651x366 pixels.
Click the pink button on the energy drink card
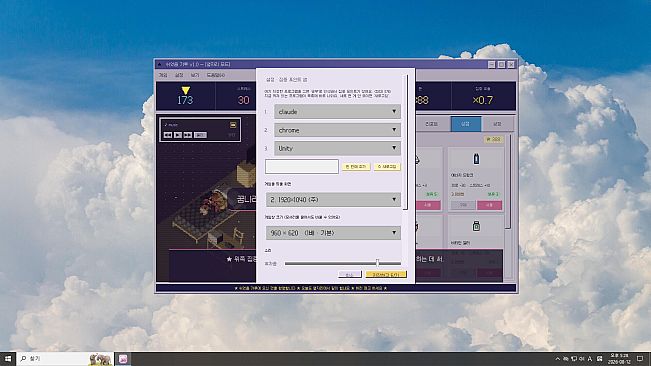[x=489, y=205]
